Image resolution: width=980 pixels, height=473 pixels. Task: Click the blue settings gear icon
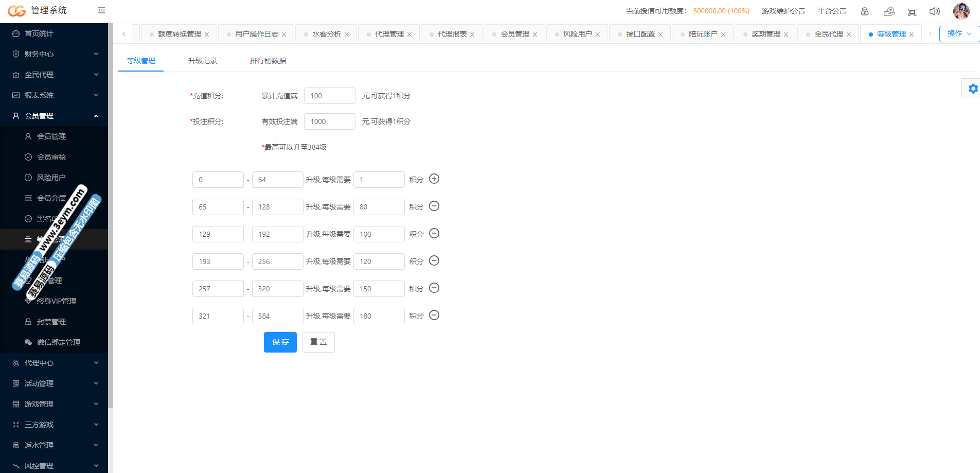[x=972, y=89]
